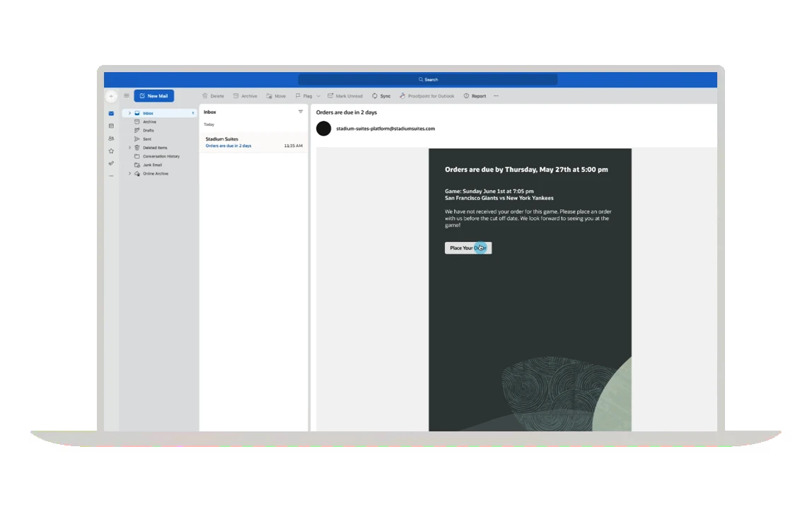
Task: Archive the message using toolbar Archive icon
Action: [x=245, y=96]
